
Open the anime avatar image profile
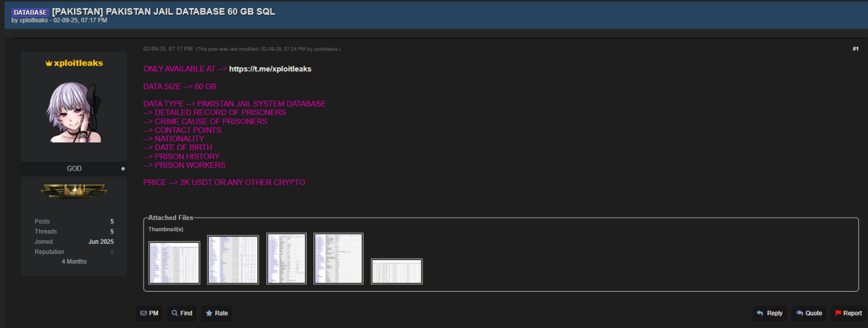(x=73, y=112)
